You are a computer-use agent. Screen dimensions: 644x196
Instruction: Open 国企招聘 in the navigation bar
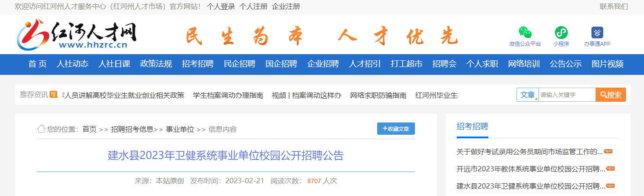point(281,64)
